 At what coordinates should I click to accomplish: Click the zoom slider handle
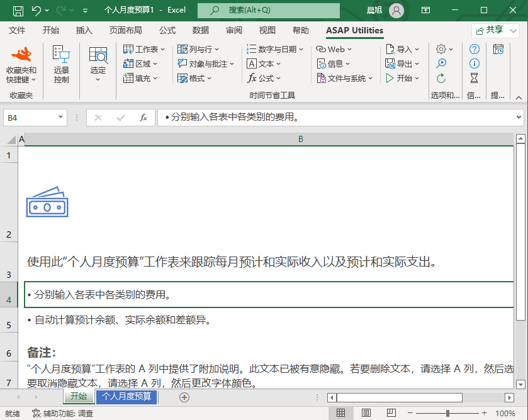(447, 413)
